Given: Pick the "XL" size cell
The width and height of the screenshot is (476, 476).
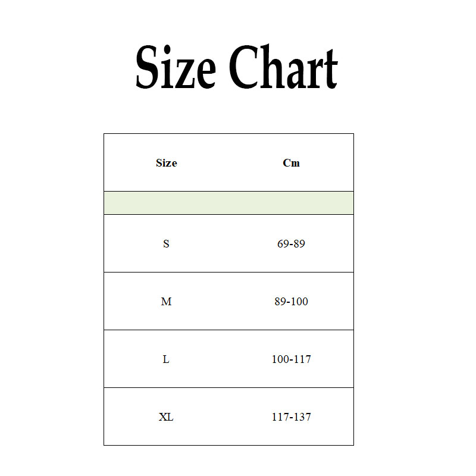Looking at the screenshot, I should pos(166,417).
